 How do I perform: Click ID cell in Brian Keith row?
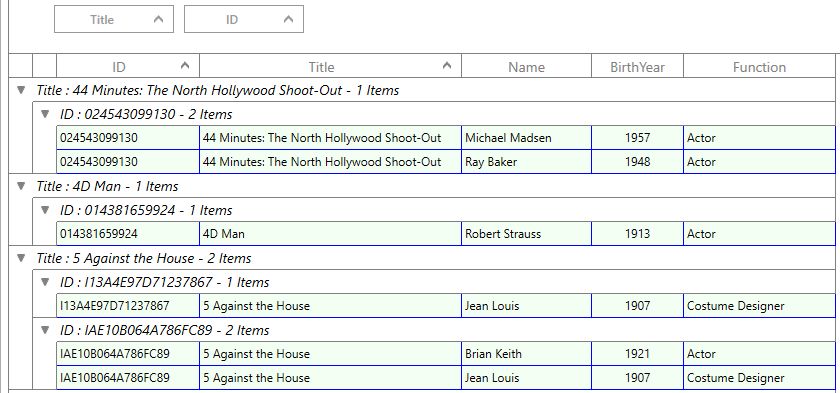pyautogui.click(x=128, y=354)
